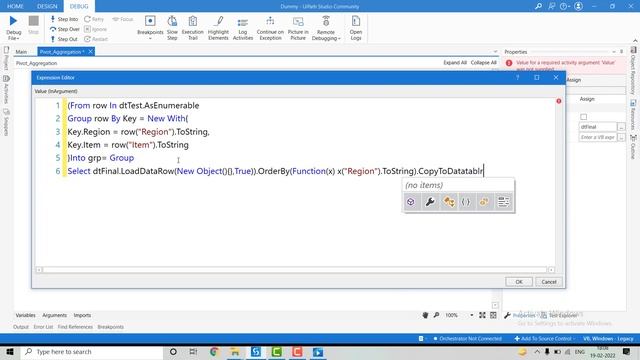Toggle Continue on Exception
Screen dimensions: 640x360
pos(270,27)
